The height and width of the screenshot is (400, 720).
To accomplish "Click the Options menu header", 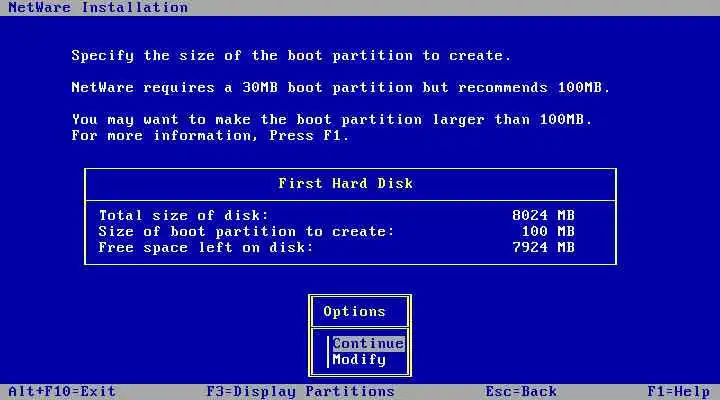I will tap(354, 311).
